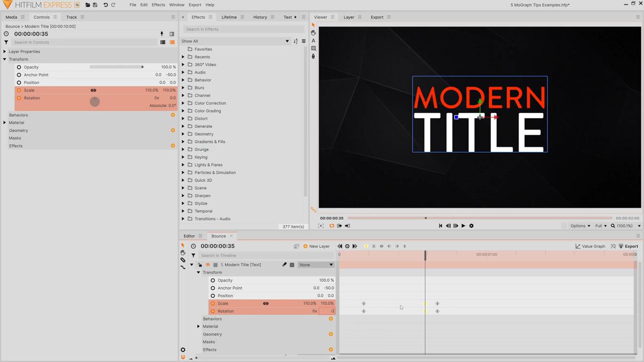Toggle Scale proportional link in Controls
Image resolution: width=644 pixels, height=362 pixels.
tap(93, 90)
